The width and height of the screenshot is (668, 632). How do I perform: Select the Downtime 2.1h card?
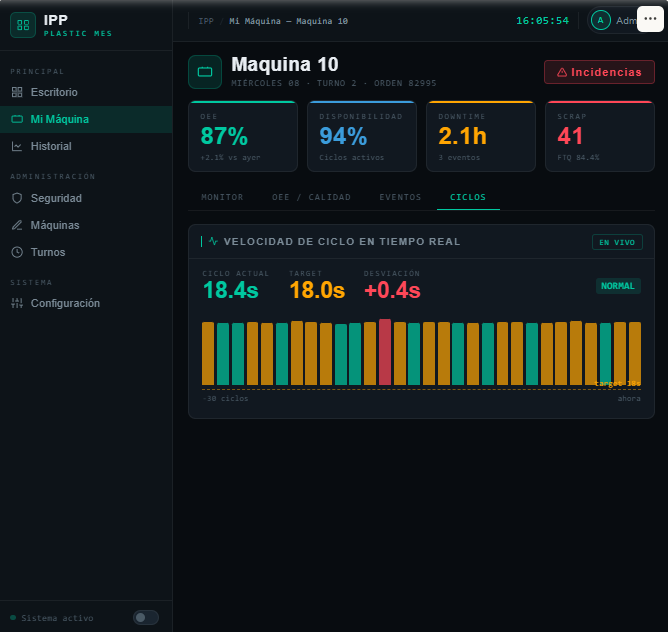coord(481,136)
